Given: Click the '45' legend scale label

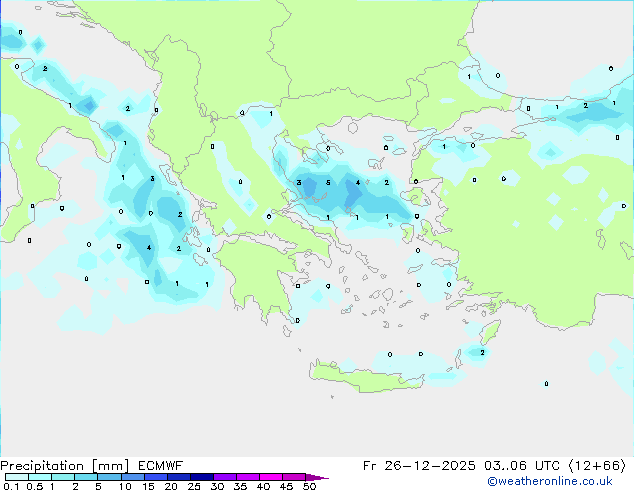Looking at the screenshot, I should point(286,486).
